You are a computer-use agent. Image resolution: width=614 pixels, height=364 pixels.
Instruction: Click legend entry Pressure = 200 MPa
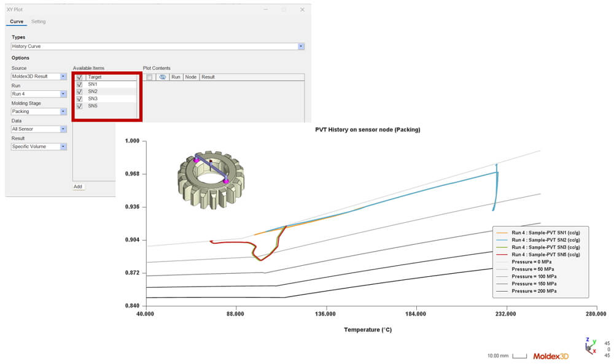[x=534, y=291]
